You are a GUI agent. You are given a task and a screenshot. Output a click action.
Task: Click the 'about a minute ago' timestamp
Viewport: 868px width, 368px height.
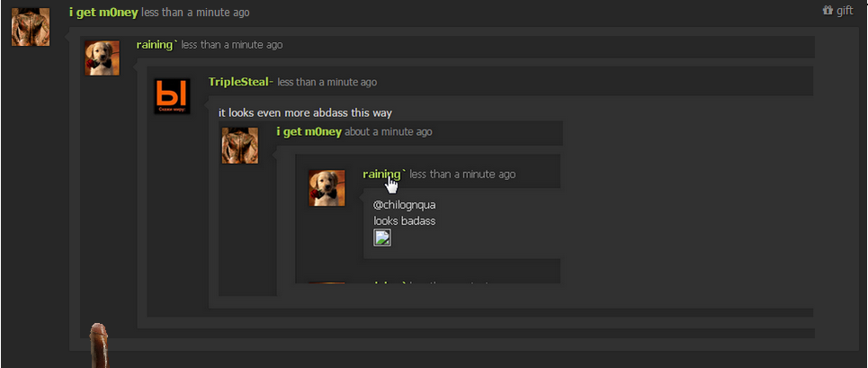point(388,131)
